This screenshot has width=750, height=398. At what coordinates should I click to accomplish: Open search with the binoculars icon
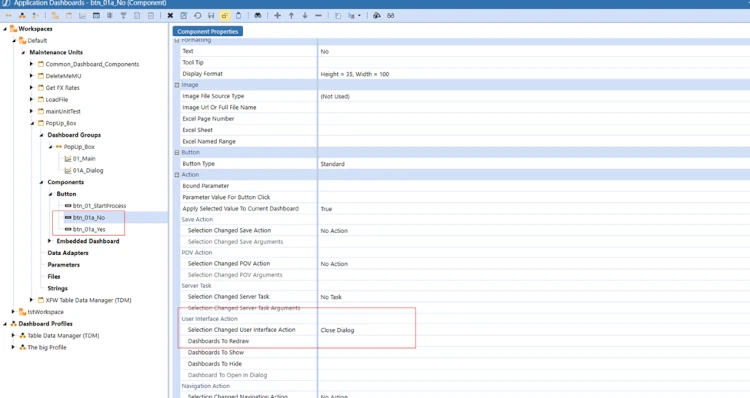tap(257, 16)
